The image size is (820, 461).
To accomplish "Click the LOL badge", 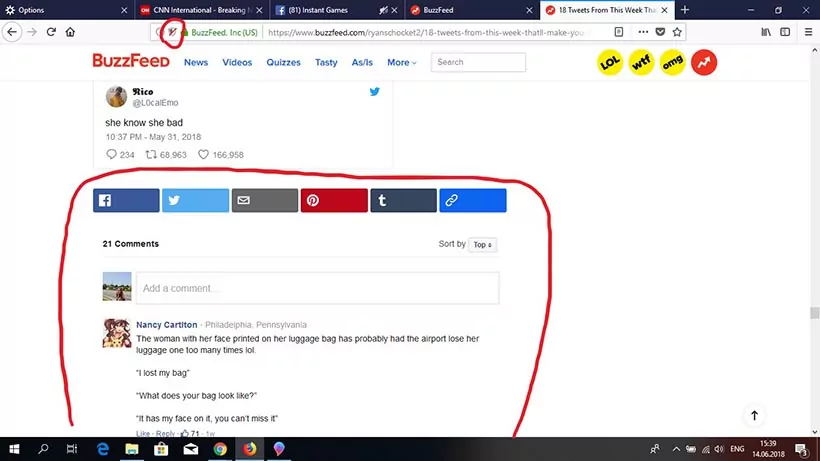I will (610, 63).
